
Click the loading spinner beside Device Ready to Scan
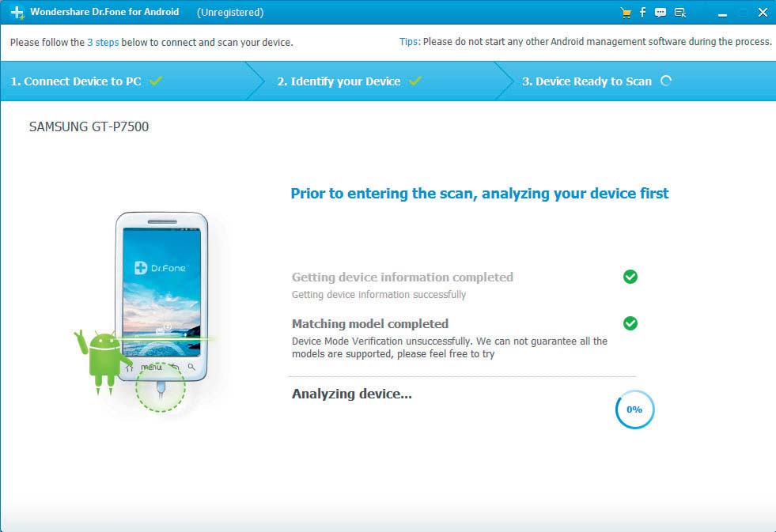[x=666, y=81]
